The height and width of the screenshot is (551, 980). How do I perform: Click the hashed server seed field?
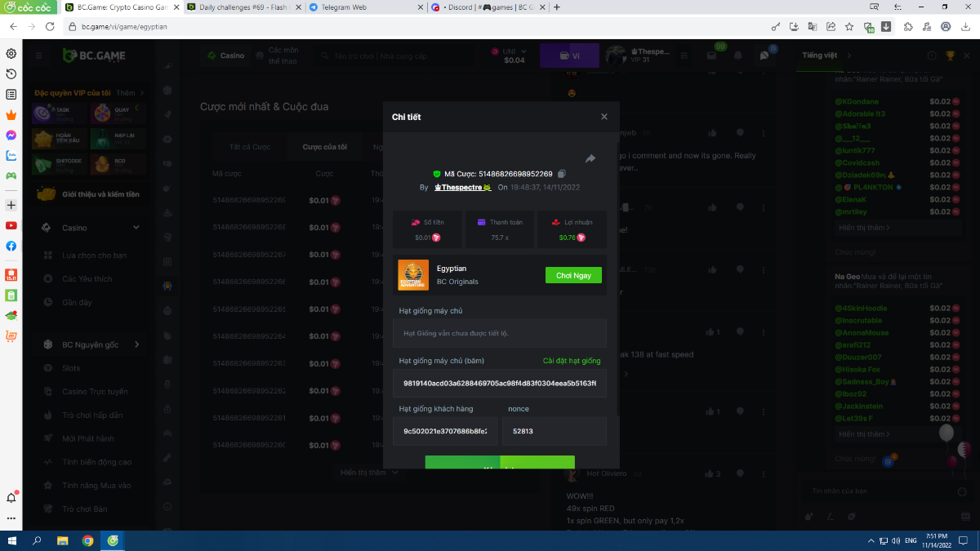click(499, 383)
